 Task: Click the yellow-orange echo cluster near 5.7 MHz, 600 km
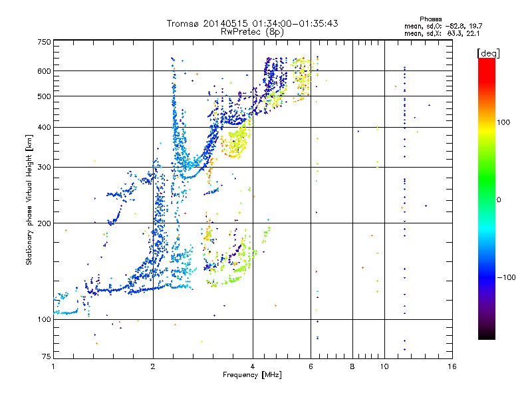[301, 78]
